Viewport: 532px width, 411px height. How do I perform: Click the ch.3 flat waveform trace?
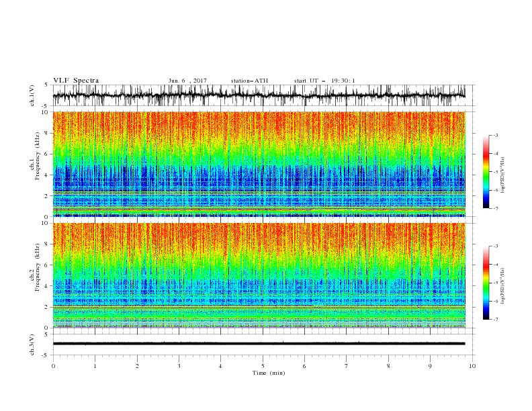tap(259, 344)
